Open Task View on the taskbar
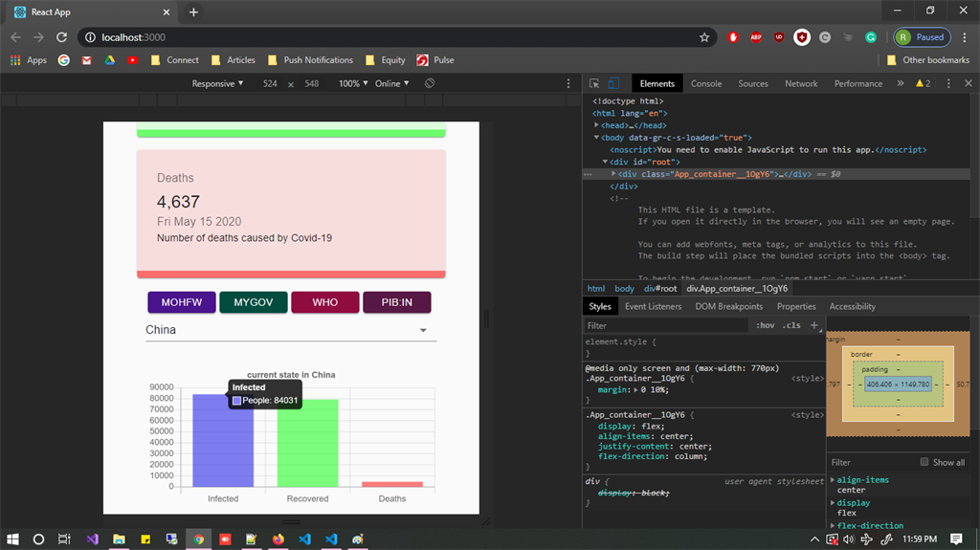This screenshot has width=980, height=550. click(x=64, y=539)
